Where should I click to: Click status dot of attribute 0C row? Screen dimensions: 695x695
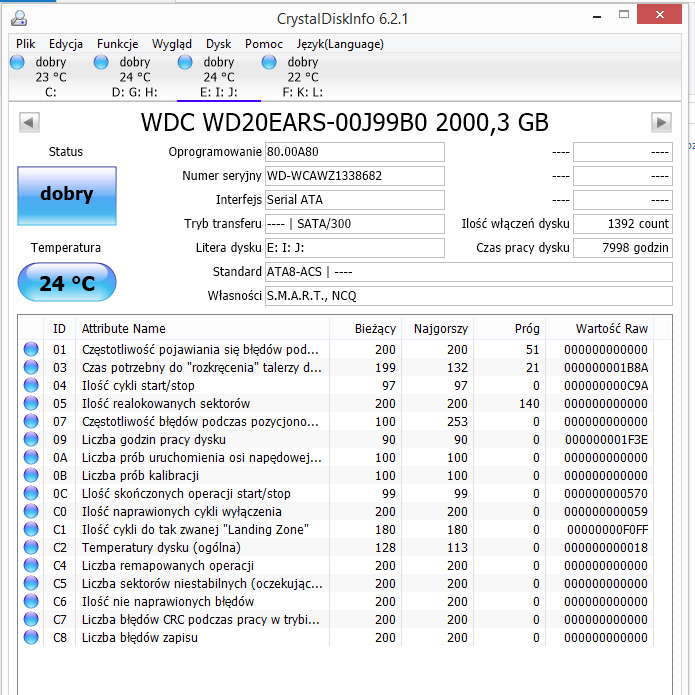coord(31,493)
